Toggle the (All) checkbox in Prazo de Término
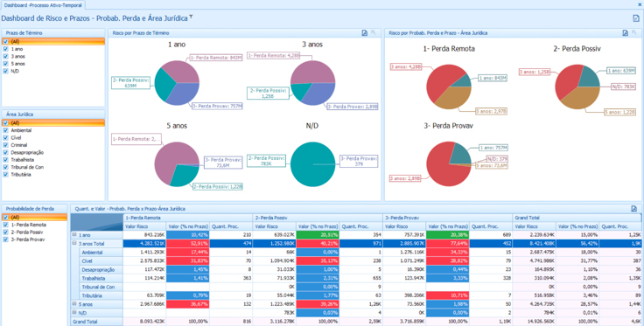This screenshot has width=644, height=326. point(6,41)
